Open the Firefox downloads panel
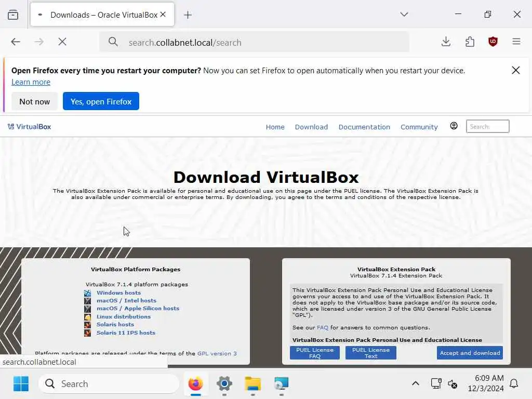Viewport: 532px width, 399px height. (x=446, y=42)
